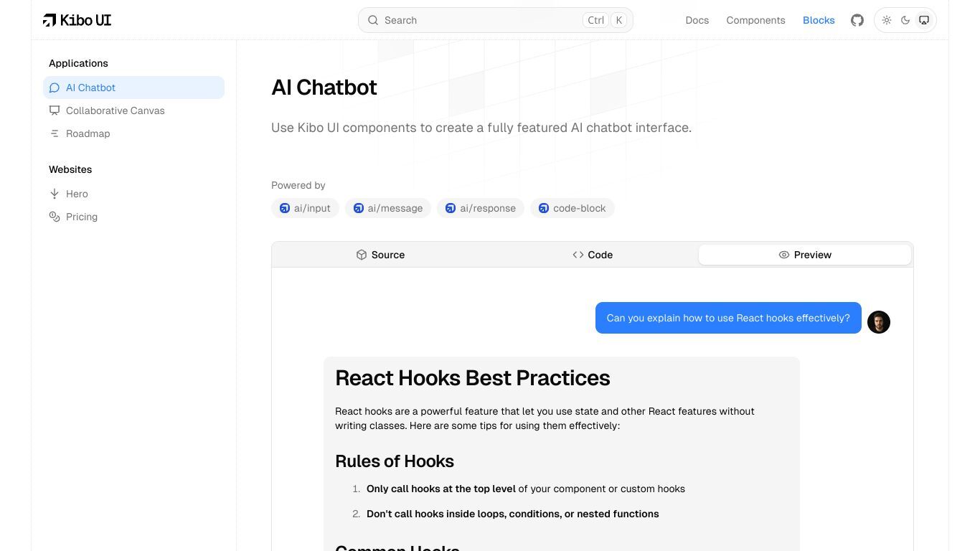Open the Hero website block
The width and height of the screenshot is (980, 551).
(133, 194)
